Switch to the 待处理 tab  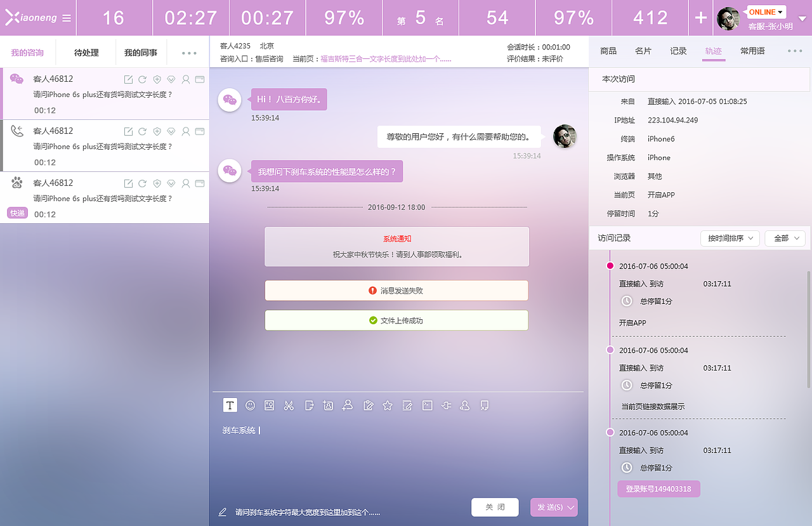[86, 53]
